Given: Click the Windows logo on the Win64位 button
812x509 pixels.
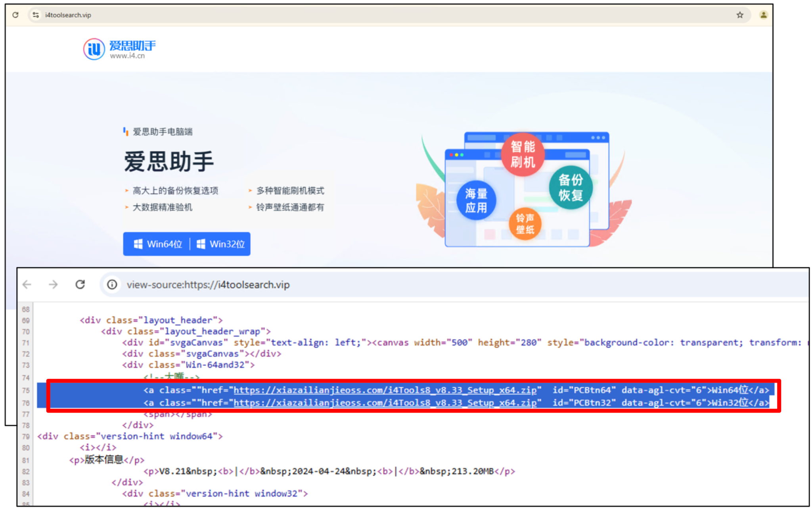Looking at the screenshot, I should pos(138,244).
